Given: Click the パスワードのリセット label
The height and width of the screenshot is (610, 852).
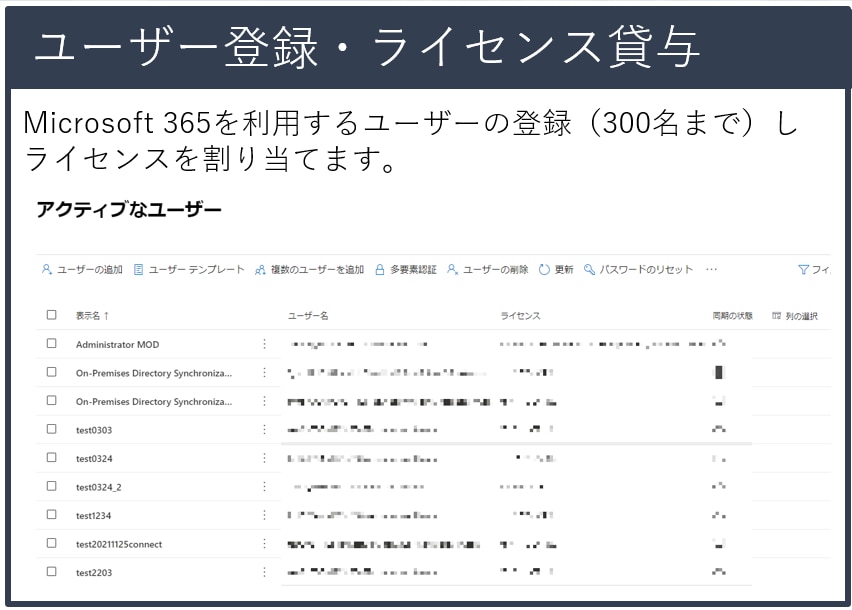Looking at the screenshot, I should [x=646, y=269].
